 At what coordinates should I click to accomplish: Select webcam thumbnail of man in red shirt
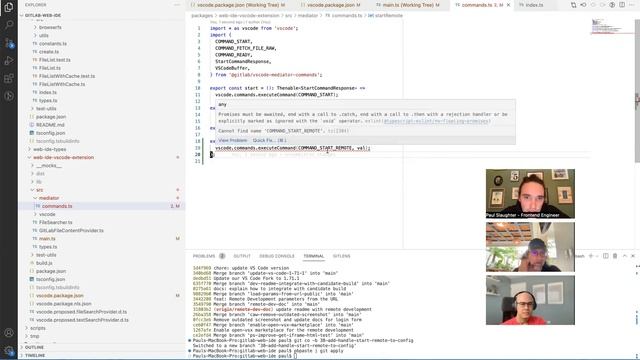[x=530, y=300]
